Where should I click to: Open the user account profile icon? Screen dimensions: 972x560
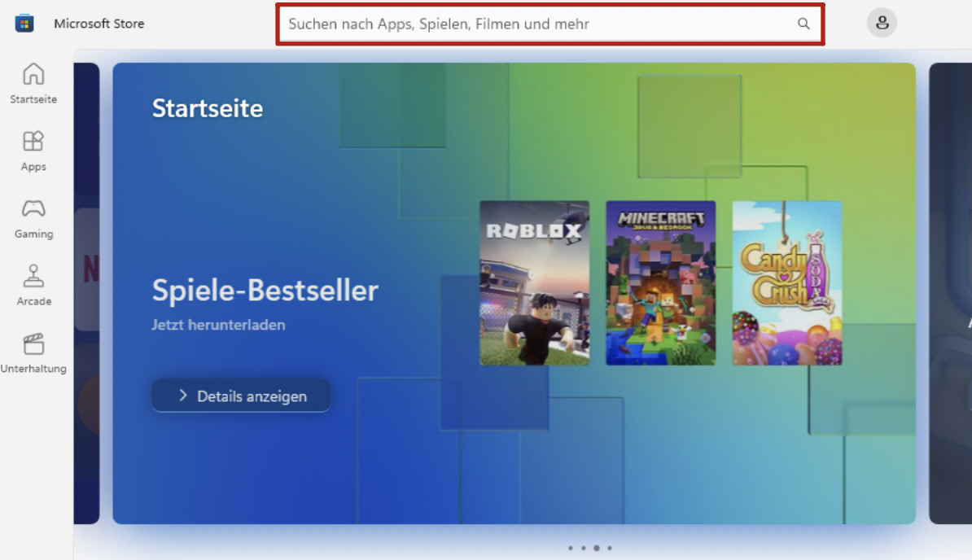point(882,23)
